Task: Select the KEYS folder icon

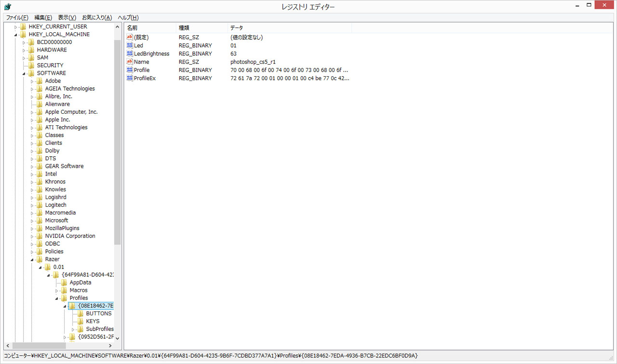Action: (80, 321)
